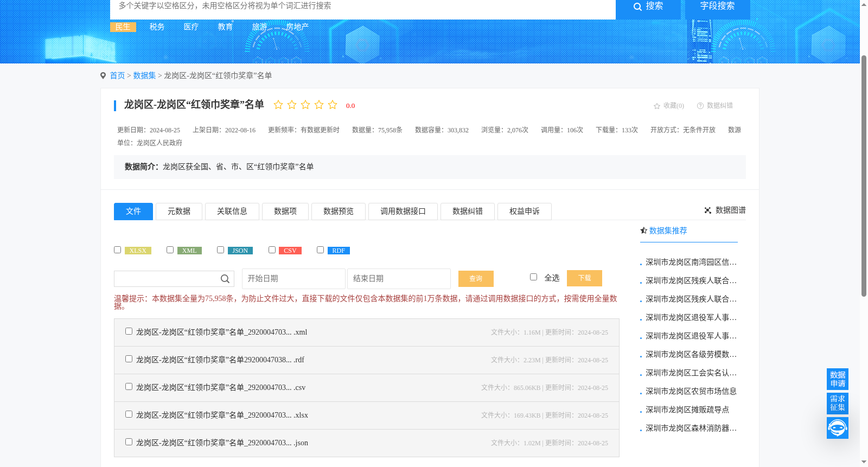Click the fourth rating star

point(319,105)
